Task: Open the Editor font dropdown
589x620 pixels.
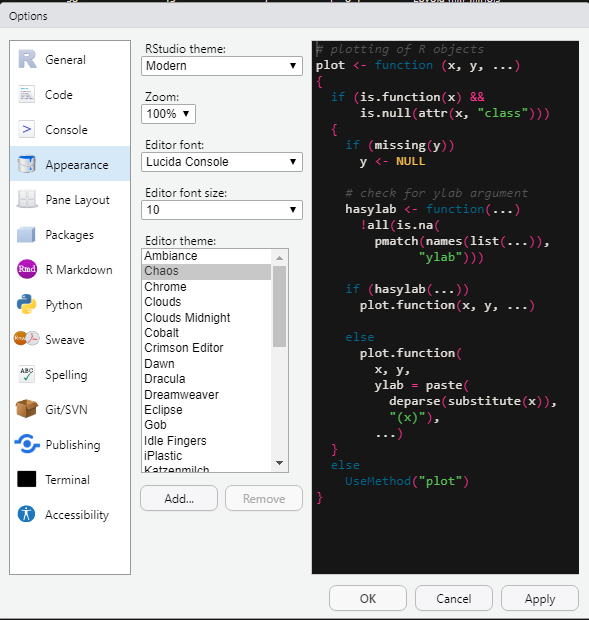Action: 222,162
